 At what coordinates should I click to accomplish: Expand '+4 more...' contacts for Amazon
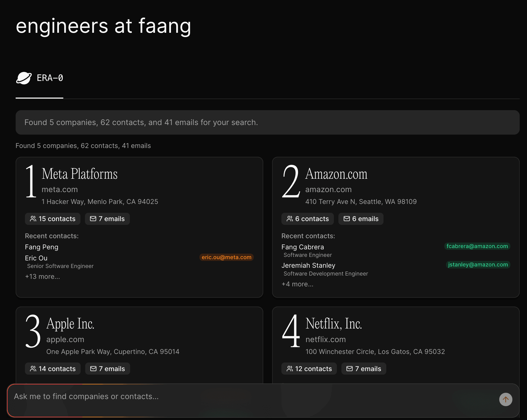coord(297,284)
